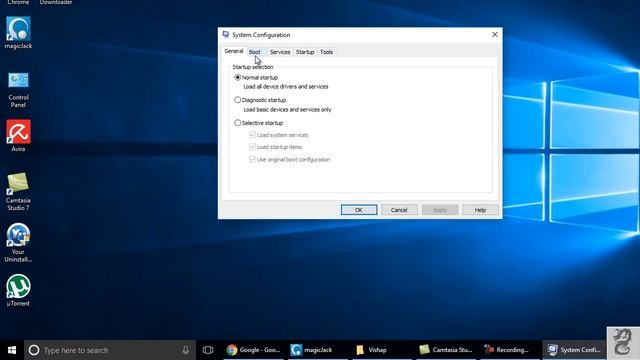Screen dimensions: 640x360
Task: Click the 'Startup selection' group label
Action: [253, 67]
